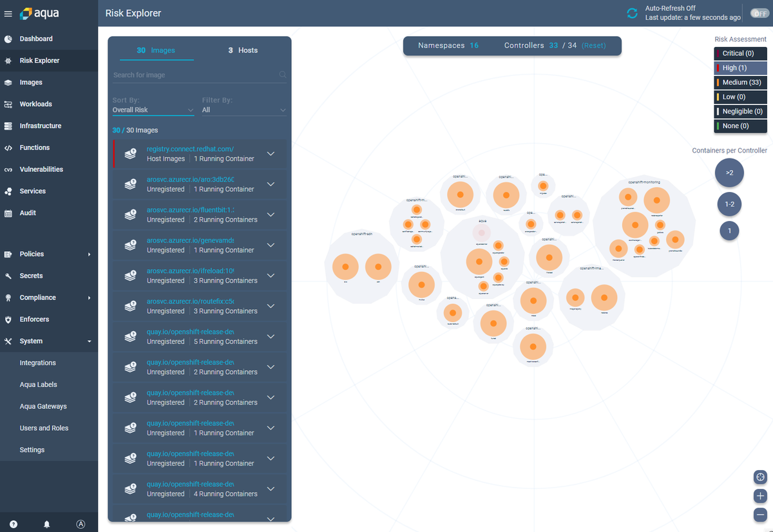Image resolution: width=773 pixels, height=532 pixels.
Task: Expand the arosvc.azurecr.io/routefix row chevron
Action: tap(271, 306)
